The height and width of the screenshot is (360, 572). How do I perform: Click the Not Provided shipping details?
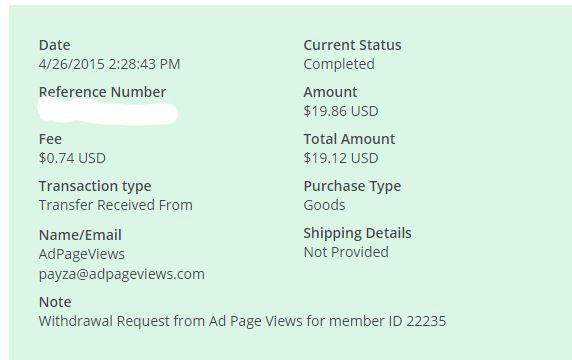click(x=346, y=252)
